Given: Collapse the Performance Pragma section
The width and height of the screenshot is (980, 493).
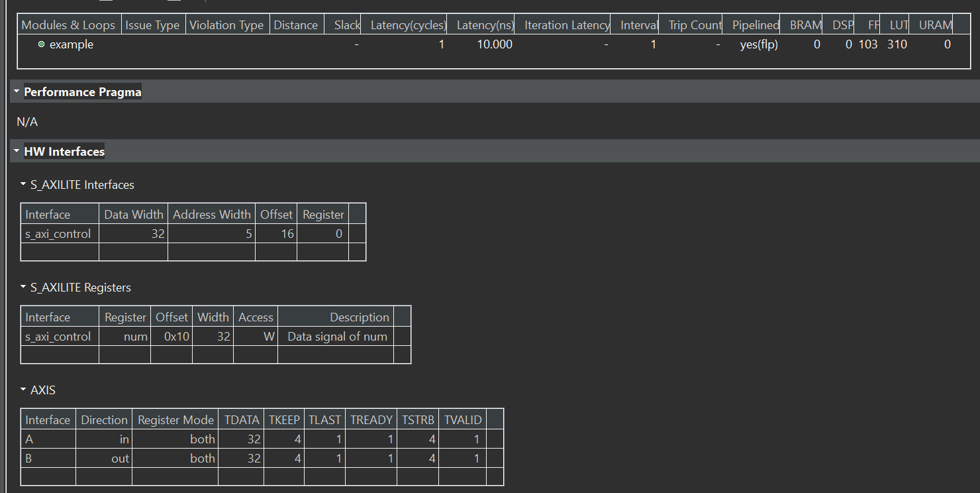Looking at the screenshot, I should 17,91.
